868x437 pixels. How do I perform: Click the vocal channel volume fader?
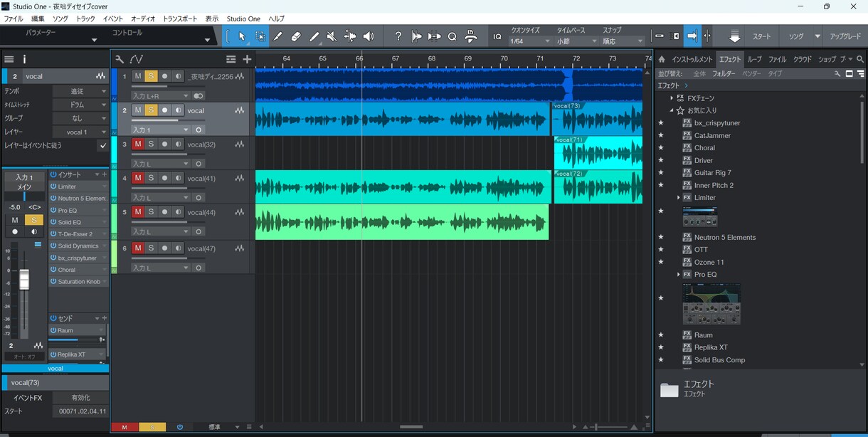point(24,280)
